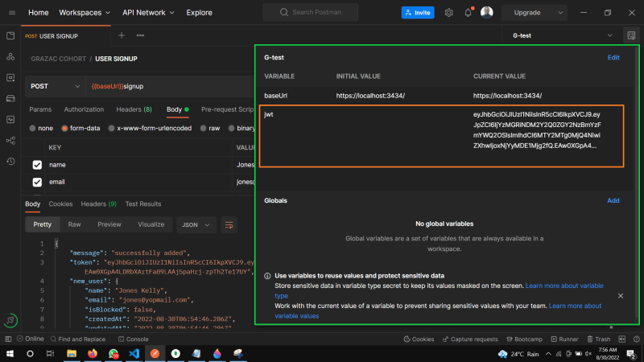
Task: Select the raw body type
Action: [x=203, y=128]
